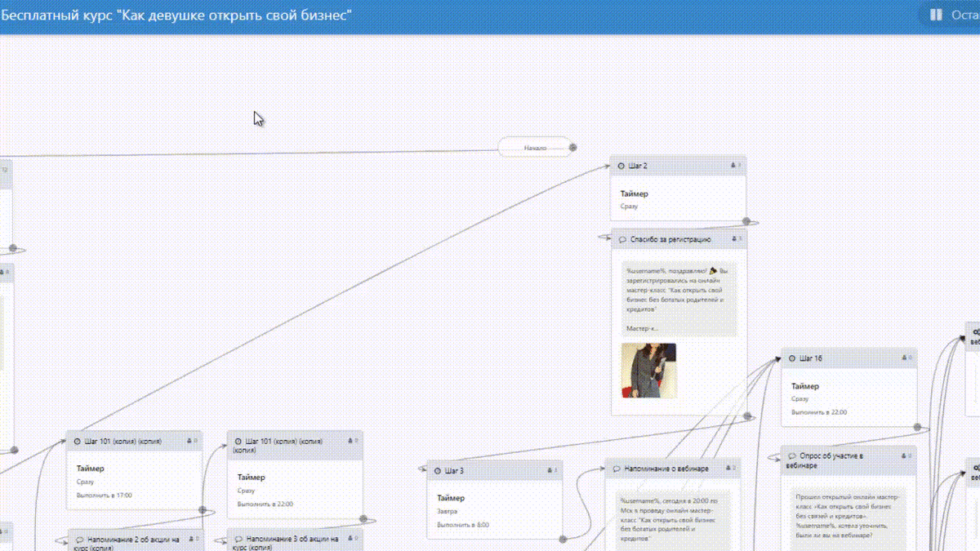Click the bubble icon on Напоминание о вебинаре
This screenshot has height=551, width=980.
point(617,469)
